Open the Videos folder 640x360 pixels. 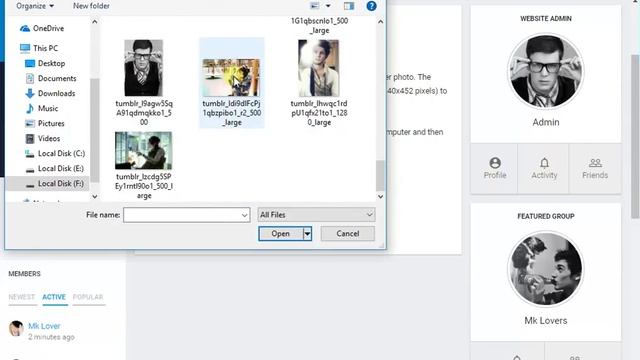point(49,138)
